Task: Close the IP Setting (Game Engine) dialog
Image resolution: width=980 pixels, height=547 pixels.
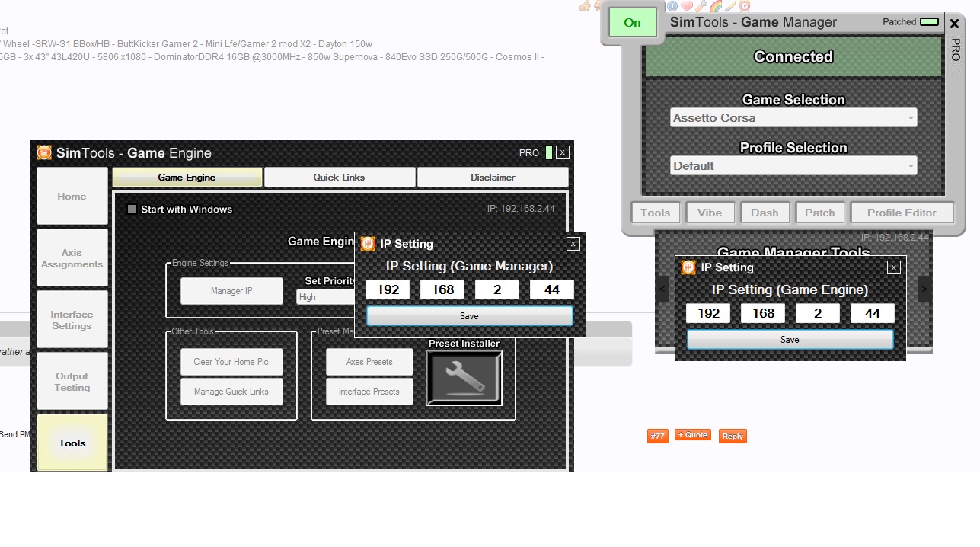Action: 894,267
